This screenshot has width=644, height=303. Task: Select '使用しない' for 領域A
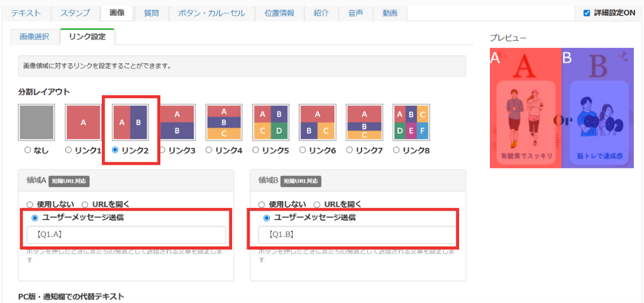[30, 204]
